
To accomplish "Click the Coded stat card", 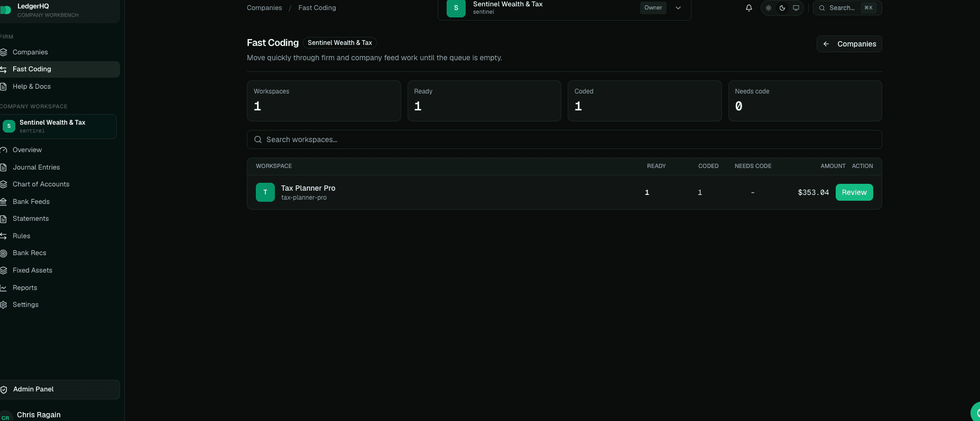I will [644, 101].
